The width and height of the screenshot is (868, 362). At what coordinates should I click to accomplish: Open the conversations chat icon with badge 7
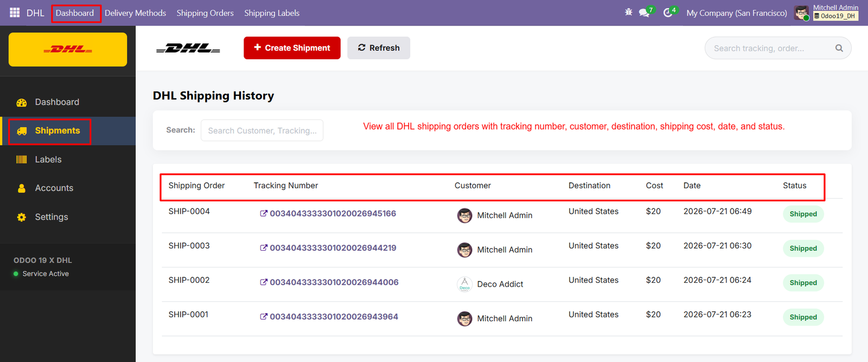pyautogui.click(x=644, y=12)
